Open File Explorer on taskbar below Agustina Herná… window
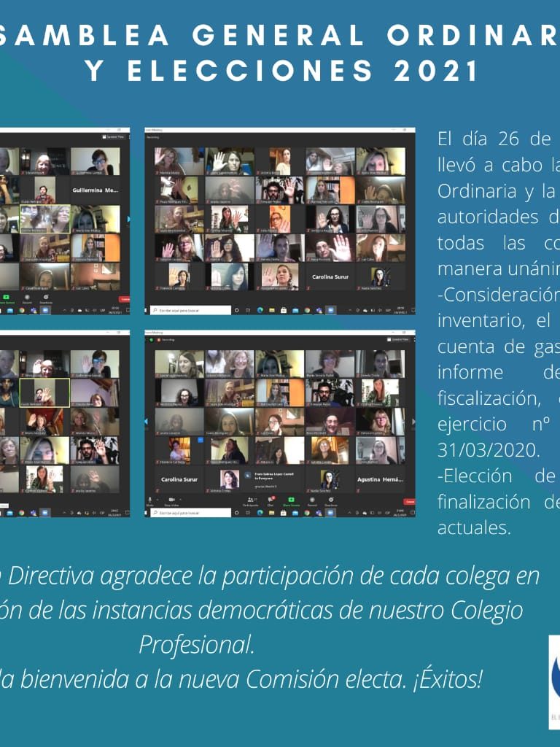 coord(271,513)
